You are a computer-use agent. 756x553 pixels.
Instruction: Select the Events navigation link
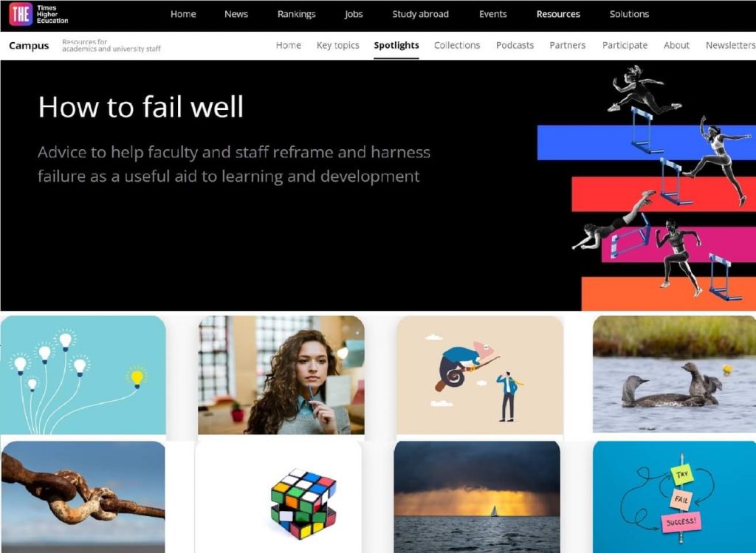click(492, 15)
